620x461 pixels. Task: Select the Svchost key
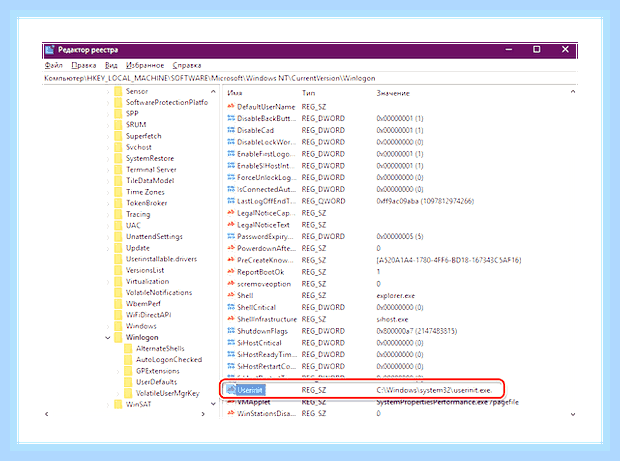(138, 147)
